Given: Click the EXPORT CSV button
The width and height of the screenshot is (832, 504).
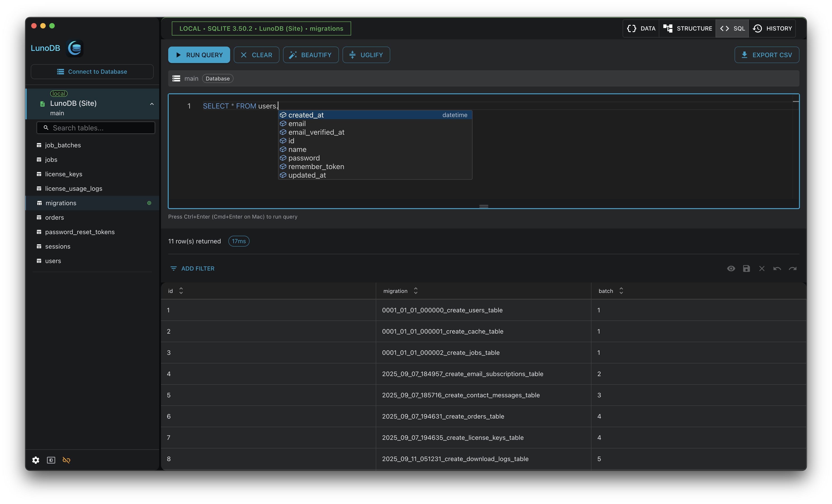Looking at the screenshot, I should tap(766, 55).
